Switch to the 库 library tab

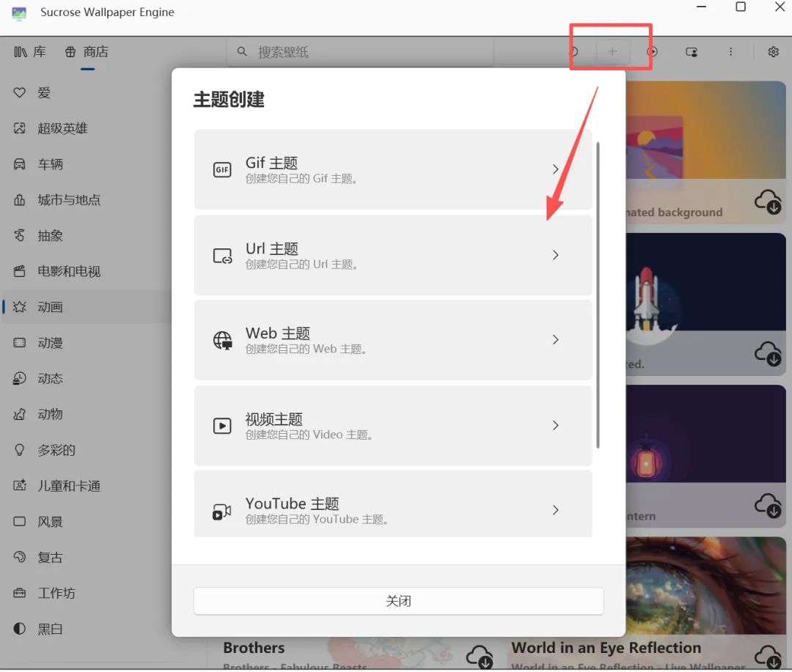coord(30,52)
